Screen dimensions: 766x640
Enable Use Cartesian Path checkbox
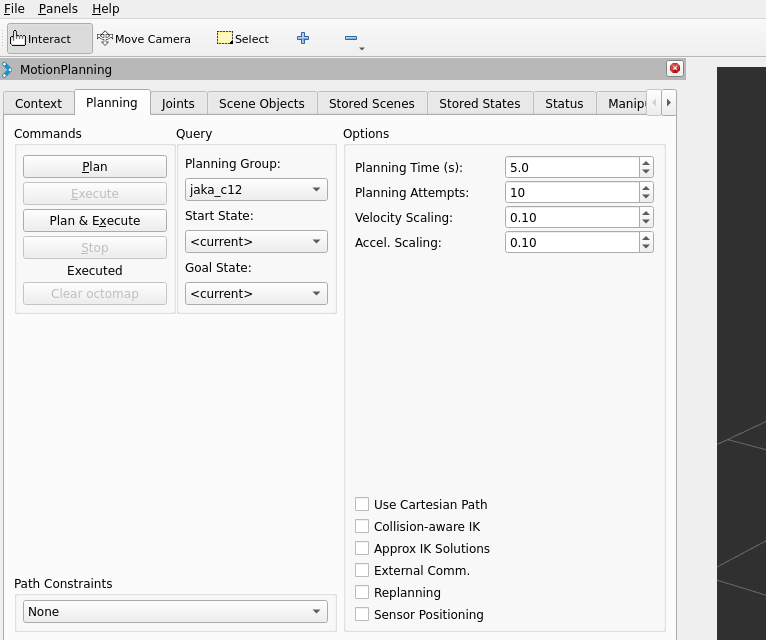pyautogui.click(x=362, y=504)
